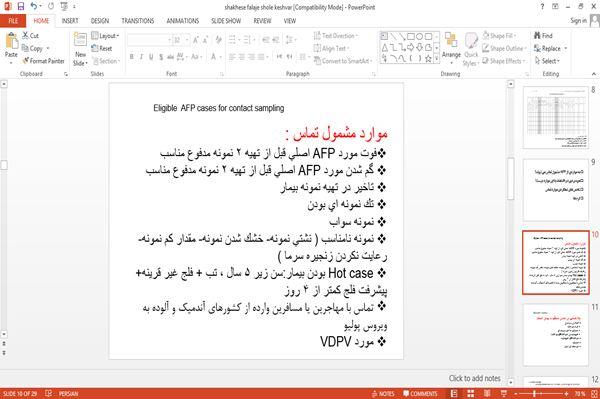
Task: Toggle Italic formatting
Action: (141, 57)
